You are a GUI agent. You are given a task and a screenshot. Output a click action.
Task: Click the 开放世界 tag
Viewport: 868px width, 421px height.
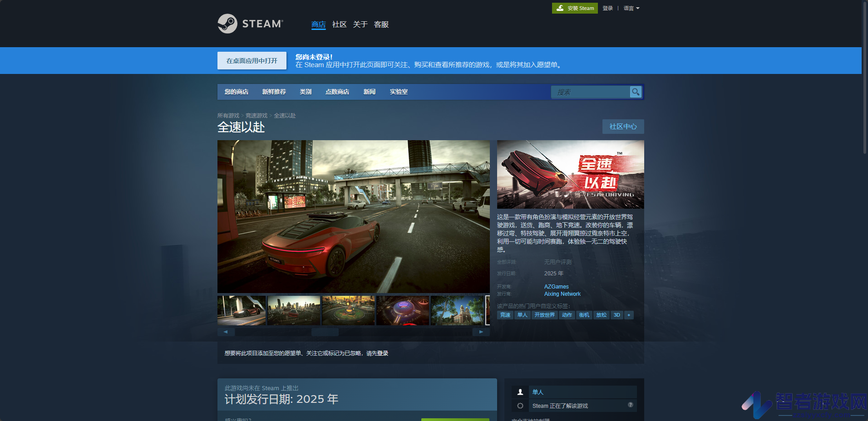(x=544, y=315)
